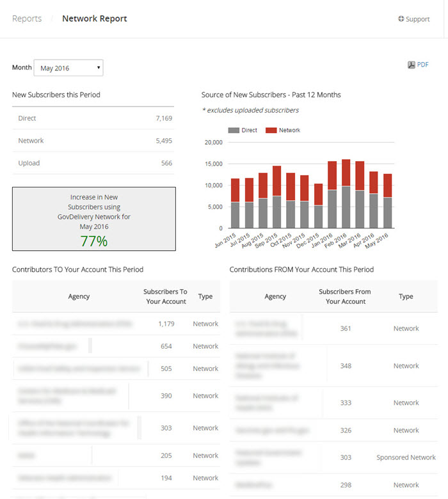
Task: Click the Network row showing 5,495 subscribers
Action: pyautogui.click(x=92, y=141)
